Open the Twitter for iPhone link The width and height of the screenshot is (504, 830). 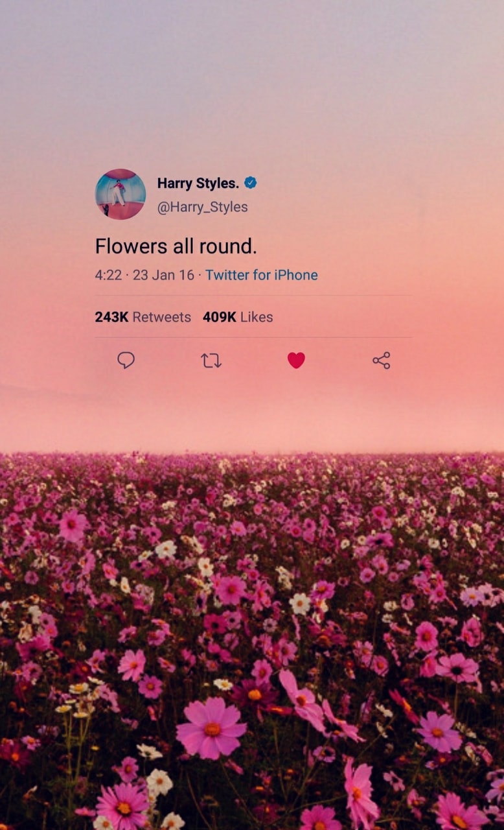point(262,275)
